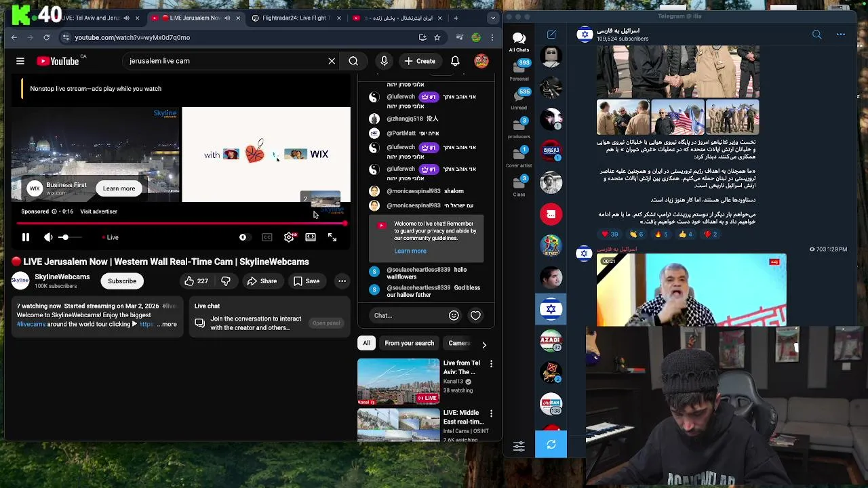
Task: Mute the video volume speaker
Action: coord(48,237)
